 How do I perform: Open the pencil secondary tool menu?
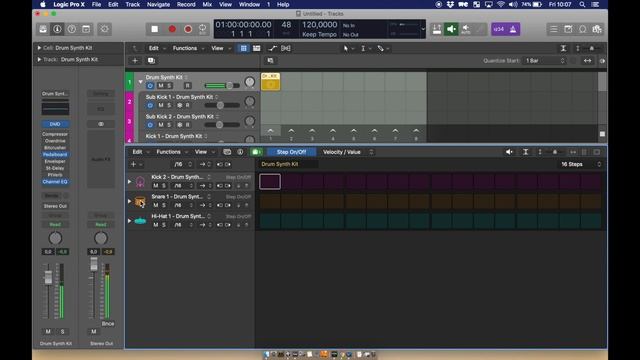click(382, 48)
